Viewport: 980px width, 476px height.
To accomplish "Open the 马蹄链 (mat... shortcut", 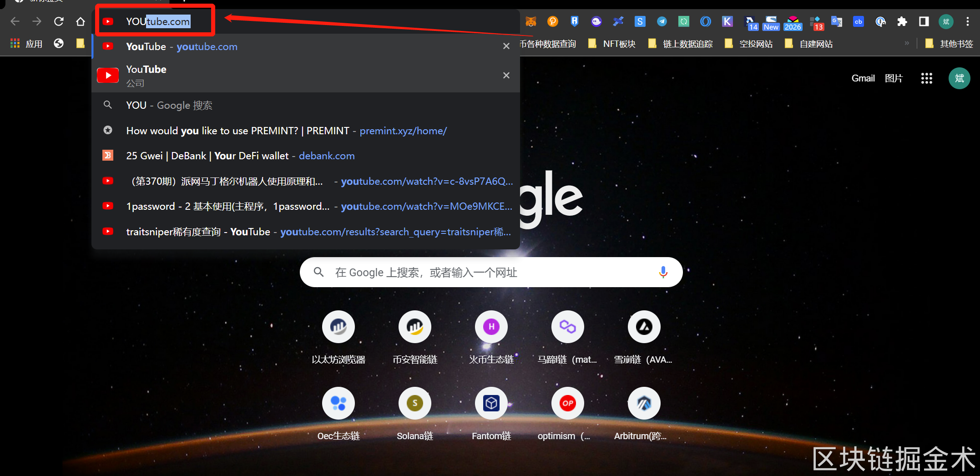I will (x=568, y=338).
